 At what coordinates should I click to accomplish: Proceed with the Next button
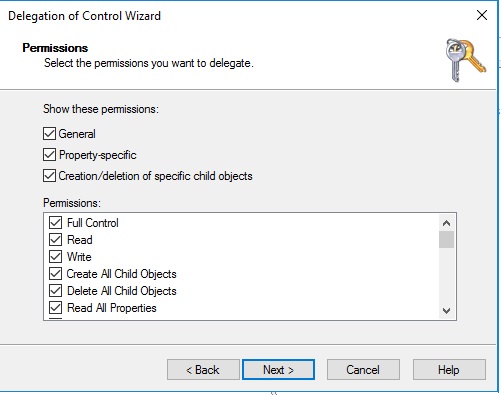click(x=278, y=369)
